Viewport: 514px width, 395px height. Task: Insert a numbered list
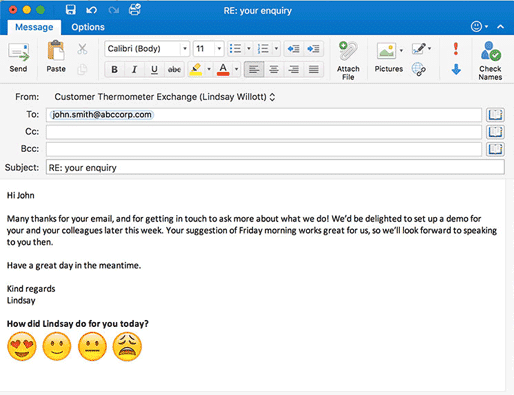tap(263, 49)
